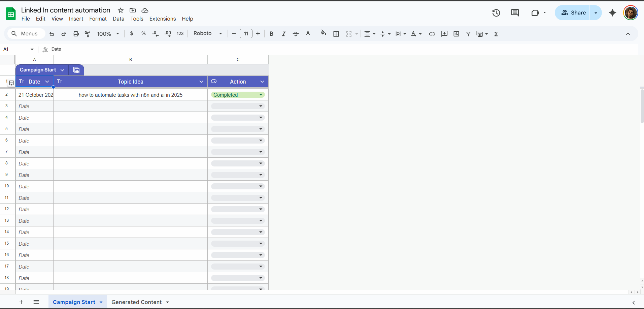The image size is (644, 309).
Task: Open the Completed status dropdown
Action: click(x=261, y=95)
